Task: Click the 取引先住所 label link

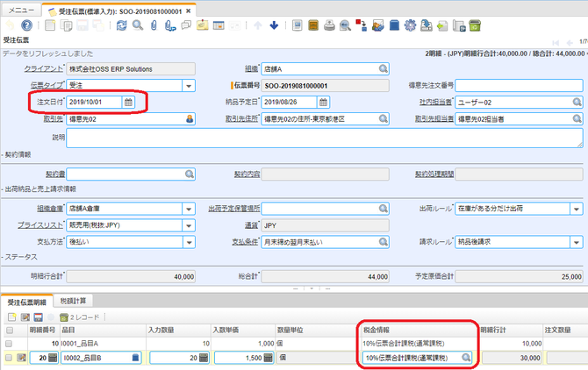Action: [241, 119]
